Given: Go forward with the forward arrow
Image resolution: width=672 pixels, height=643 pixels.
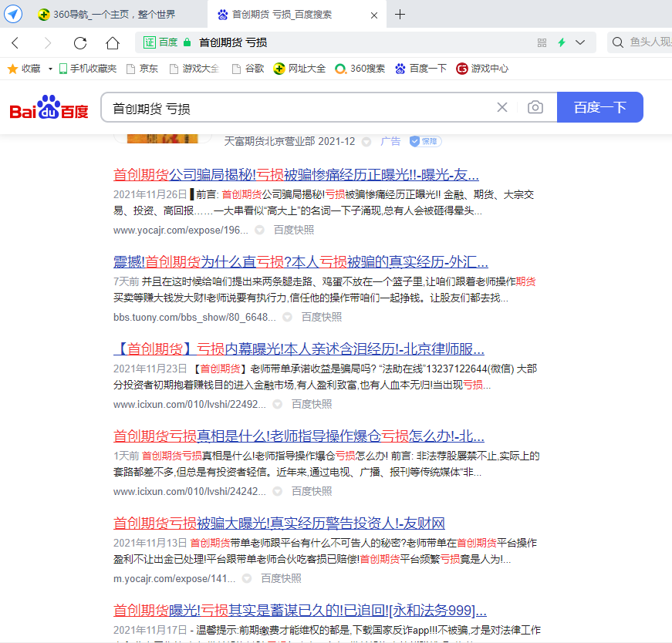Looking at the screenshot, I should pyautogui.click(x=48, y=42).
